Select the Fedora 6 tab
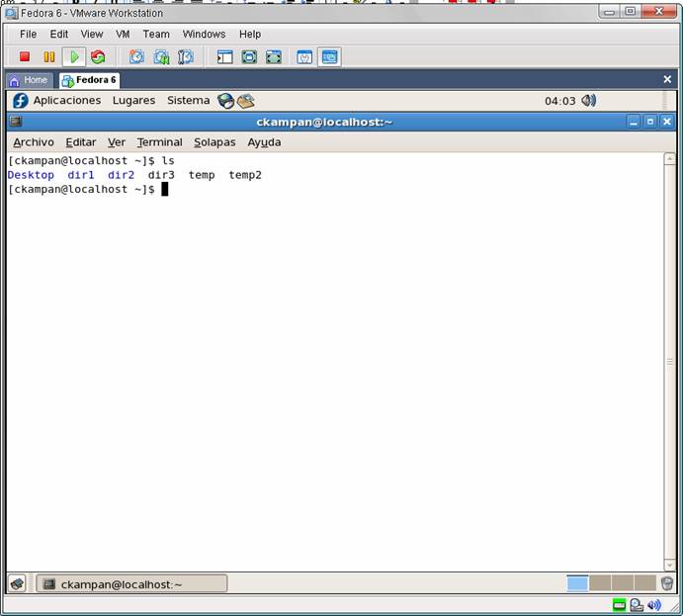Screen dimensions: 683x616 click(x=89, y=80)
